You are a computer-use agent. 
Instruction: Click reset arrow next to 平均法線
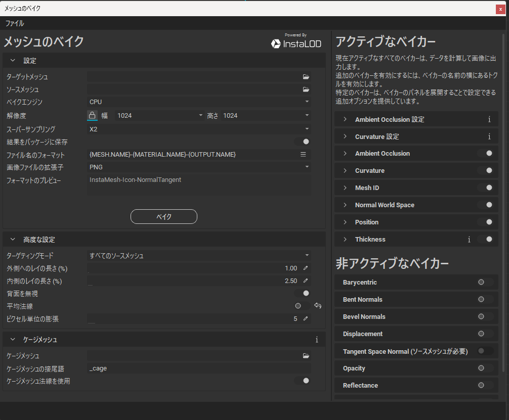point(318,306)
